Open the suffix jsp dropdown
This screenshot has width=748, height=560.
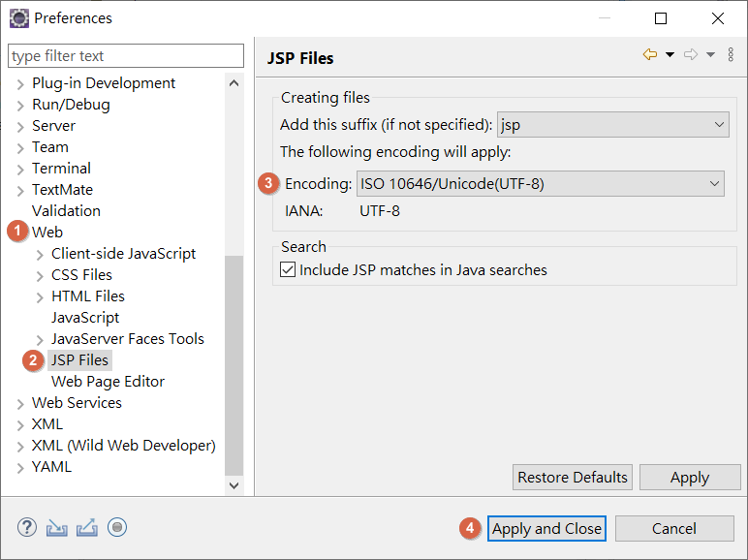[612, 124]
